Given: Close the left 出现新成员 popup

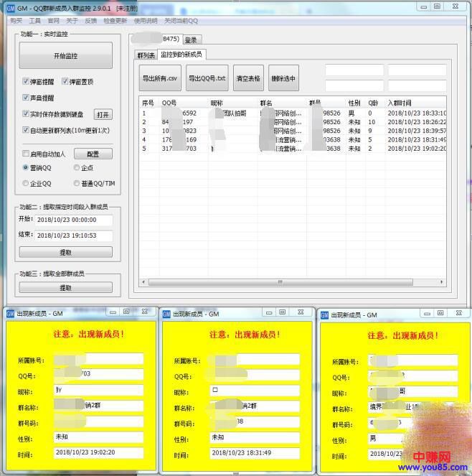Looking at the screenshot, I should pyautogui.click(x=145, y=312).
